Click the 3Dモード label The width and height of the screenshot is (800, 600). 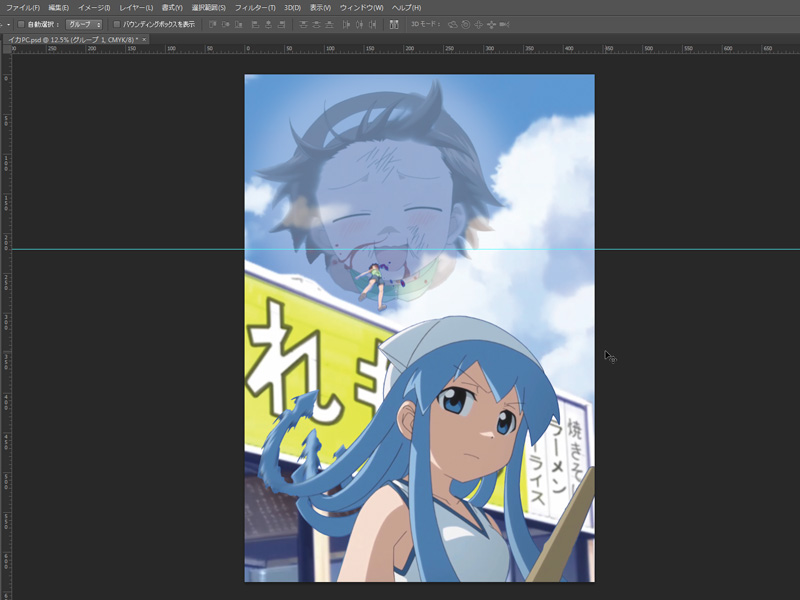pyautogui.click(x=426, y=24)
